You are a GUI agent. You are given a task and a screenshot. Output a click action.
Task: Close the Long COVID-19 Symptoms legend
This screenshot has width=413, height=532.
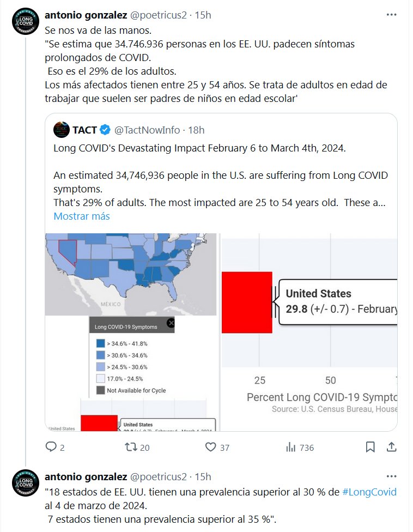coord(171,323)
